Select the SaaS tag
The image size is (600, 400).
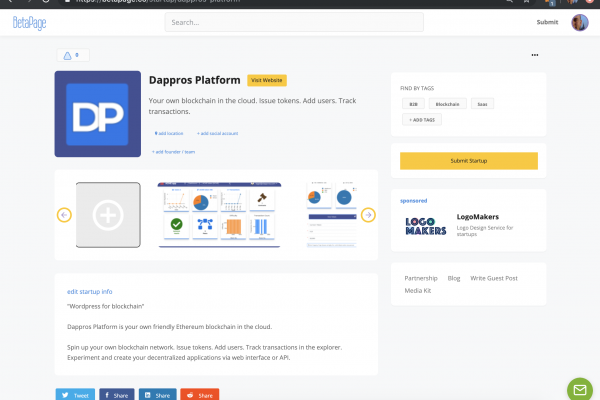(482, 104)
